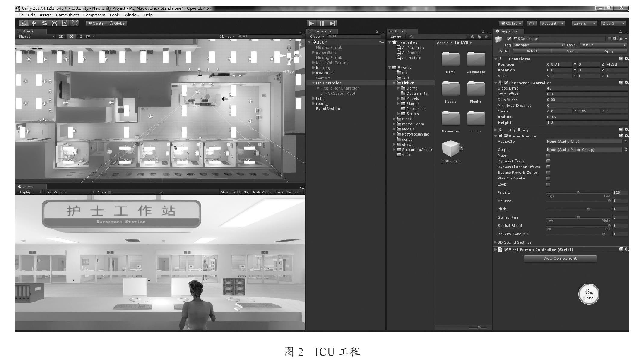This screenshot has width=644, height=362.
Task: Toggle Maximize On Play button
Action: (235, 192)
